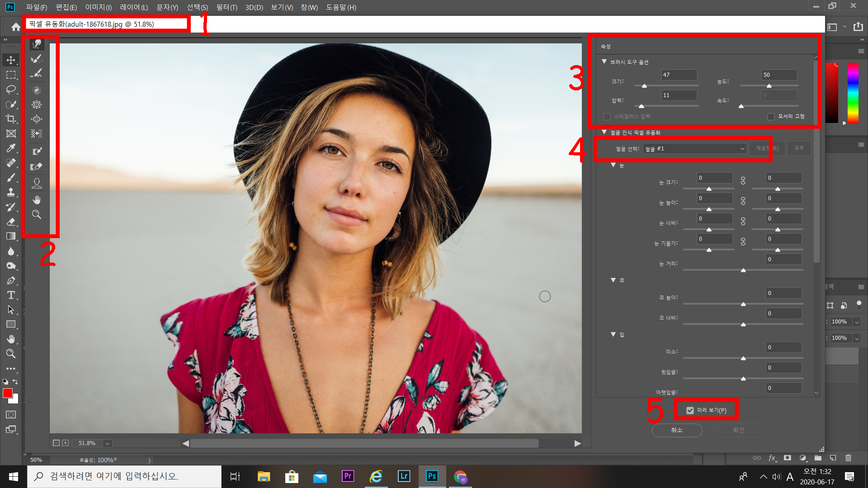The height and width of the screenshot is (488, 868).
Task: Click the Liquify Zoom tool magnifier
Action: (x=37, y=215)
